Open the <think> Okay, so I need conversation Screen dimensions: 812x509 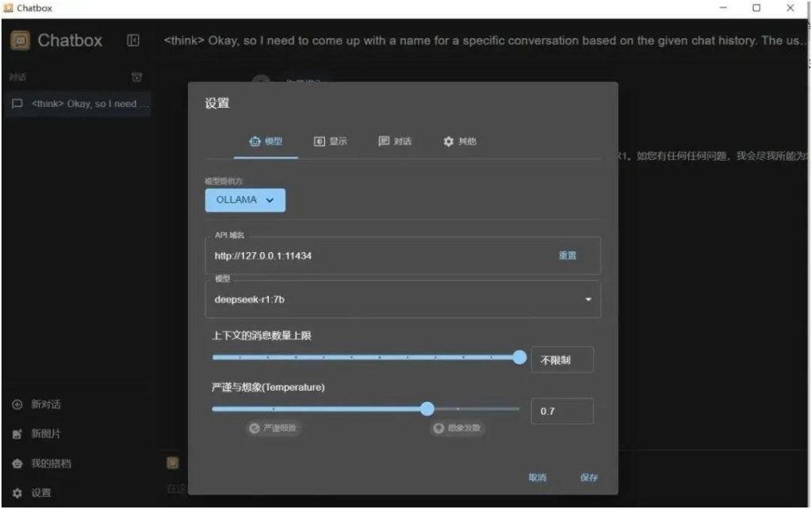coord(77,104)
